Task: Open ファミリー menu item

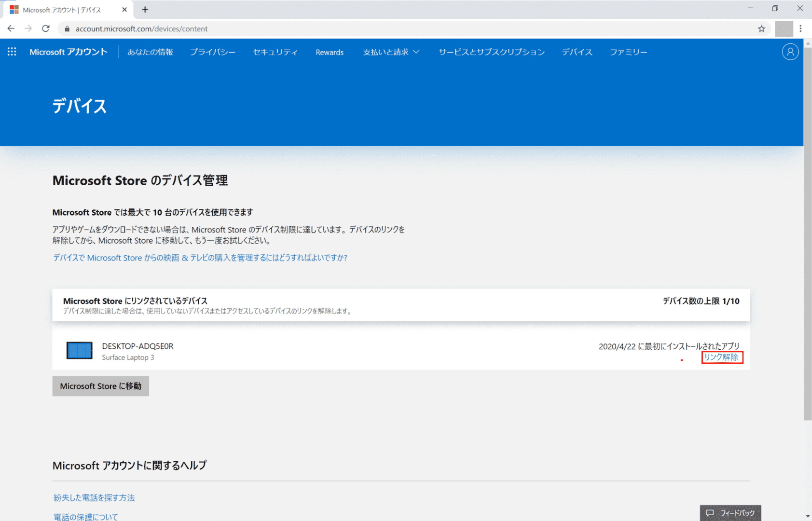Action: pyautogui.click(x=628, y=52)
